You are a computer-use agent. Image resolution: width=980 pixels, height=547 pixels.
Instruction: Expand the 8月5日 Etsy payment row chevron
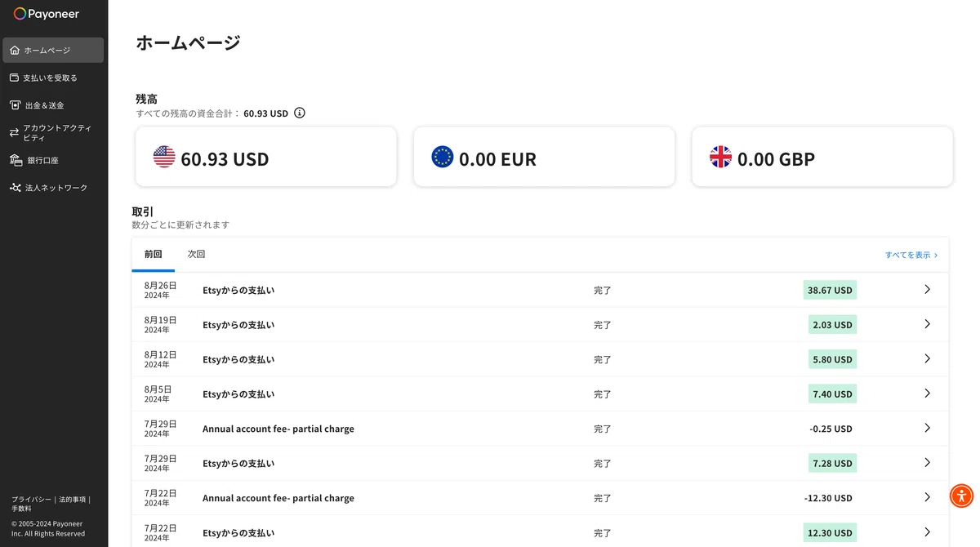coord(927,394)
